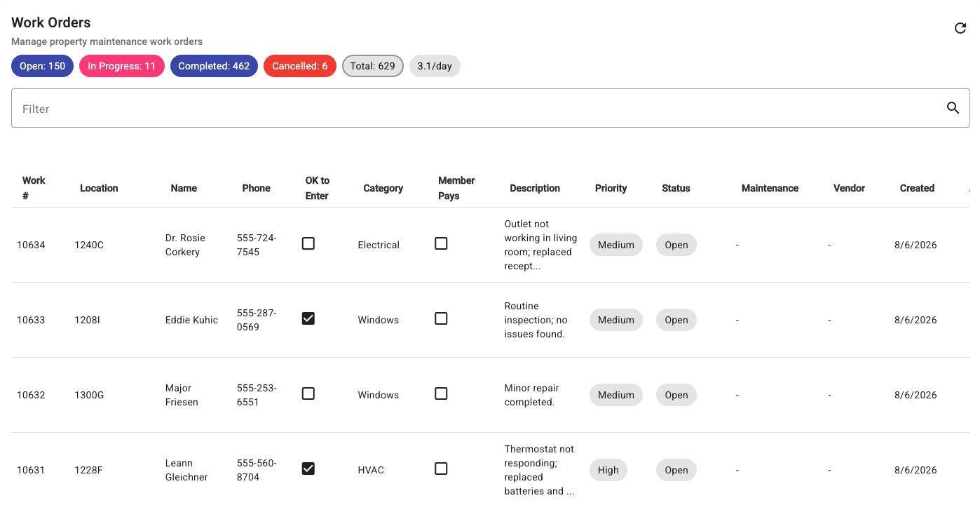The image size is (980, 505).
Task: Uncheck OK to Enter for order 10631
Action: [x=308, y=469]
